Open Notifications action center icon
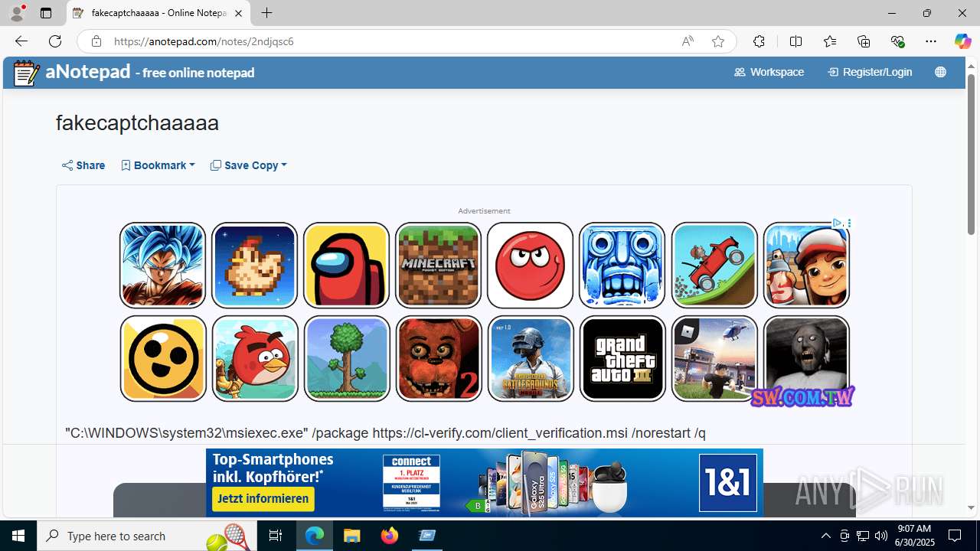980x551 pixels. (x=955, y=536)
